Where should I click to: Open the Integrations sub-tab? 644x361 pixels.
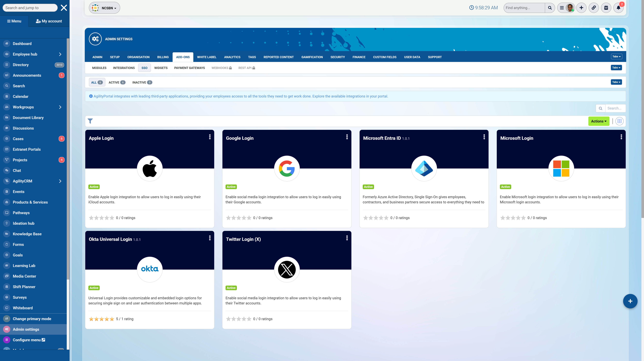pos(124,68)
